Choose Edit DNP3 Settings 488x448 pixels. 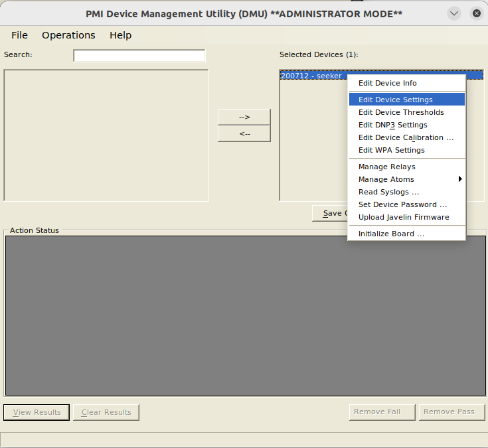point(393,125)
